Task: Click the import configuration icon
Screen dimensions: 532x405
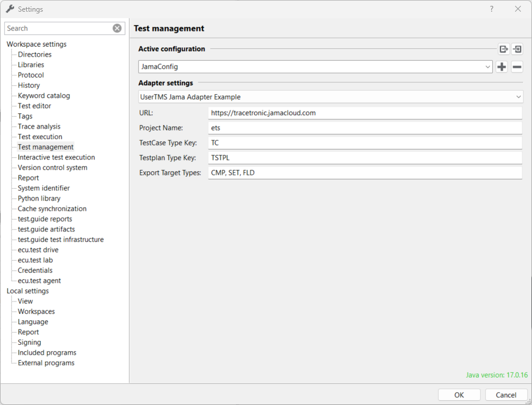Action: point(517,49)
